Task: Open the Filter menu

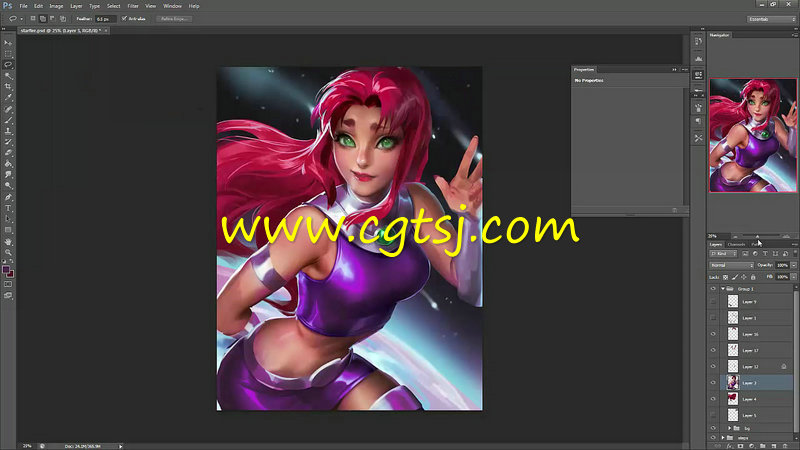Action: (x=133, y=6)
